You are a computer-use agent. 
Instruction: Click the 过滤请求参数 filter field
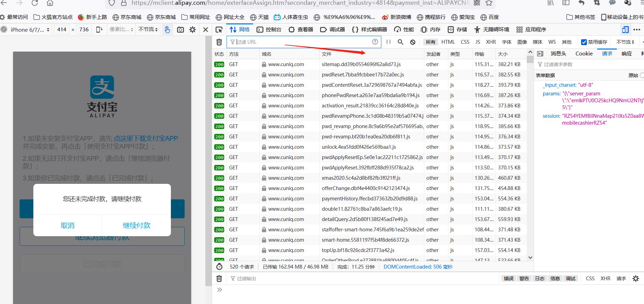pos(590,64)
